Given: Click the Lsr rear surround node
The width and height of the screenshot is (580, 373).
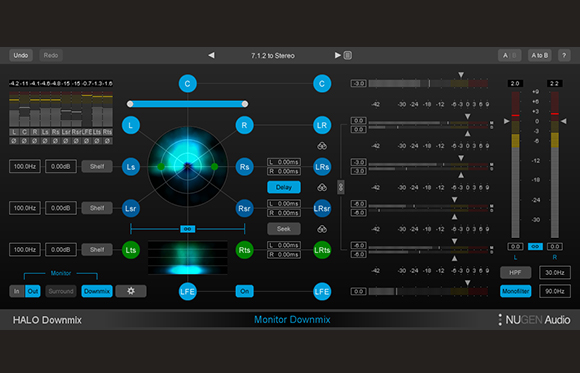Looking at the screenshot, I should coord(131,208).
